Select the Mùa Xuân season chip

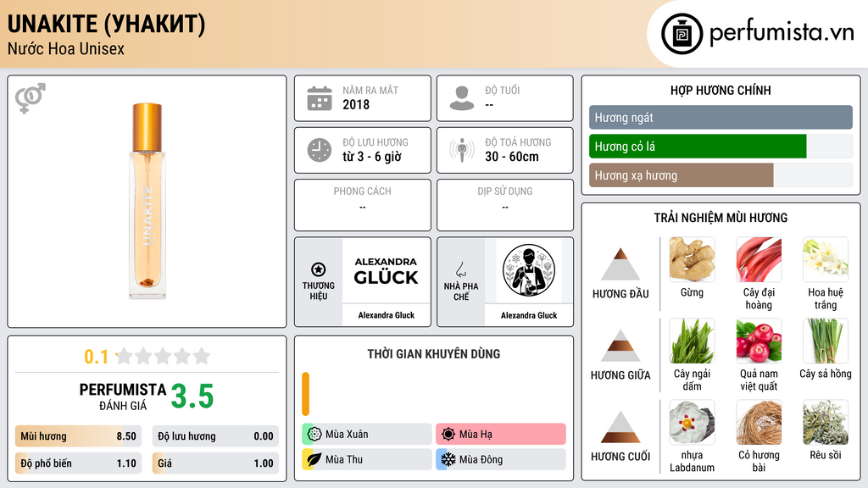point(367,434)
